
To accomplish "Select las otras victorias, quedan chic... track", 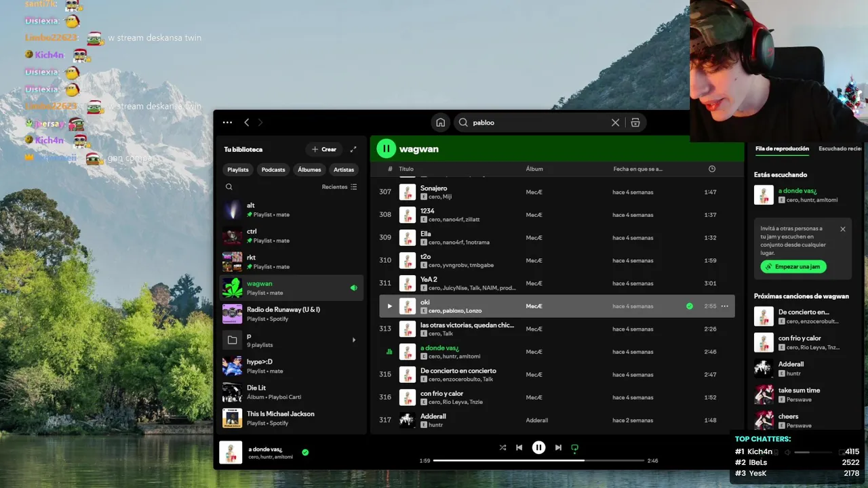I will pyautogui.click(x=467, y=325).
